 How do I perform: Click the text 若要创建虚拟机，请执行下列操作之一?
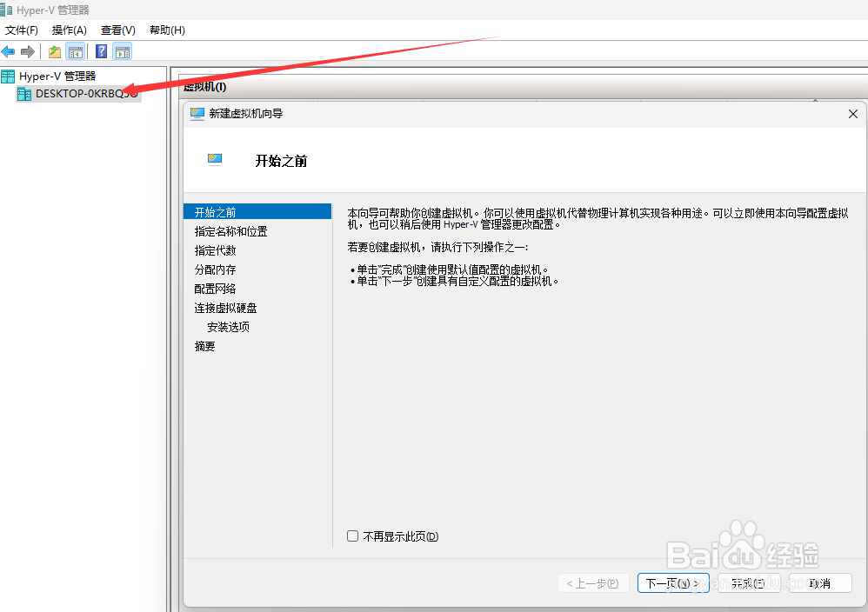(437, 247)
